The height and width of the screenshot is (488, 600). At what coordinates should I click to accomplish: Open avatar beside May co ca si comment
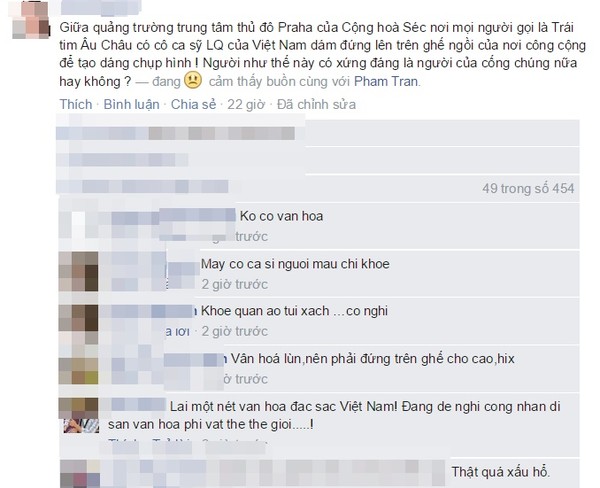(x=78, y=271)
